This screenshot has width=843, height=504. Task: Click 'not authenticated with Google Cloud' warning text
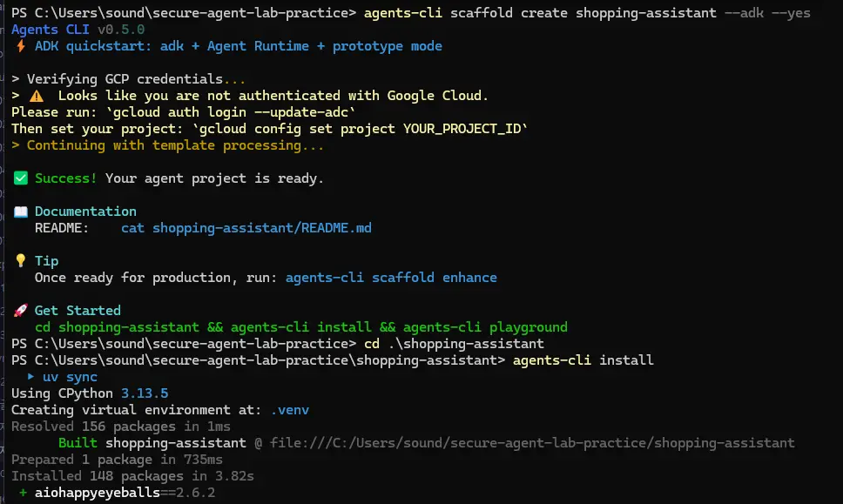(x=345, y=96)
